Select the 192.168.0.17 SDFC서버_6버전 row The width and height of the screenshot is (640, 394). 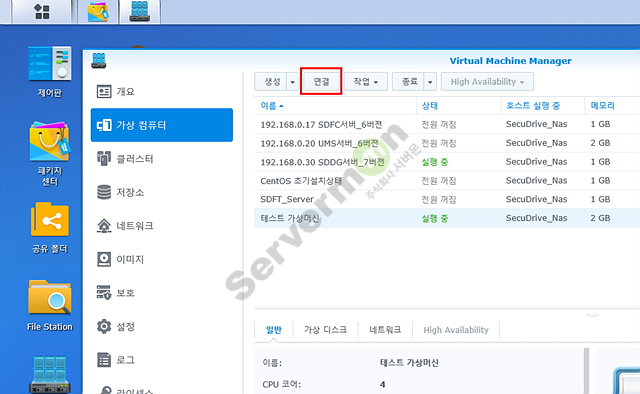(x=447, y=124)
